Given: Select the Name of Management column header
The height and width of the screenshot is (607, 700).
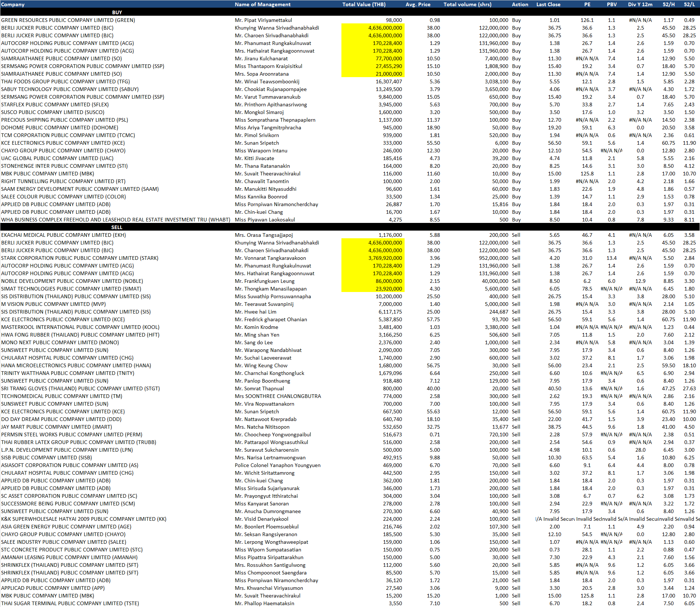Looking at the screenshot, I should click(263, 4).
